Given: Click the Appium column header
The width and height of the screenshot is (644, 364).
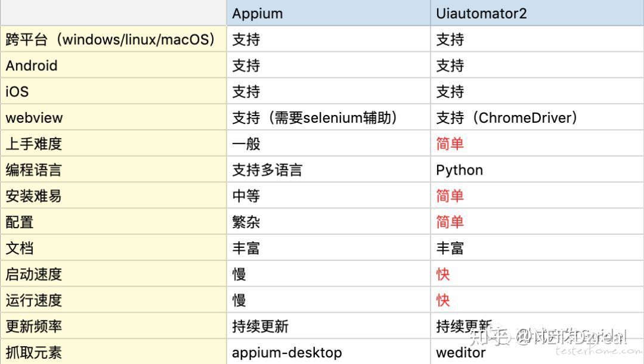Looking at the screenshot, I should tap(258, 13).
